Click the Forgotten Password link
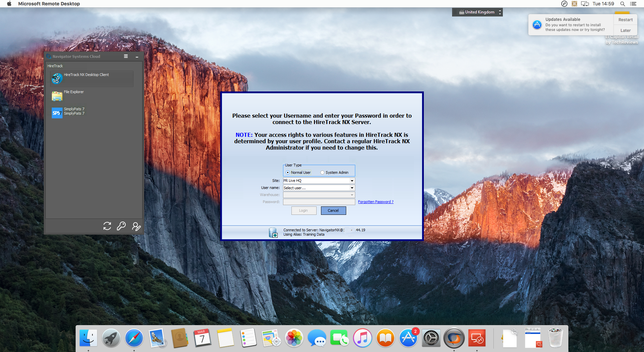The height and width of the screenshot is (352, 644). (375, 202)
